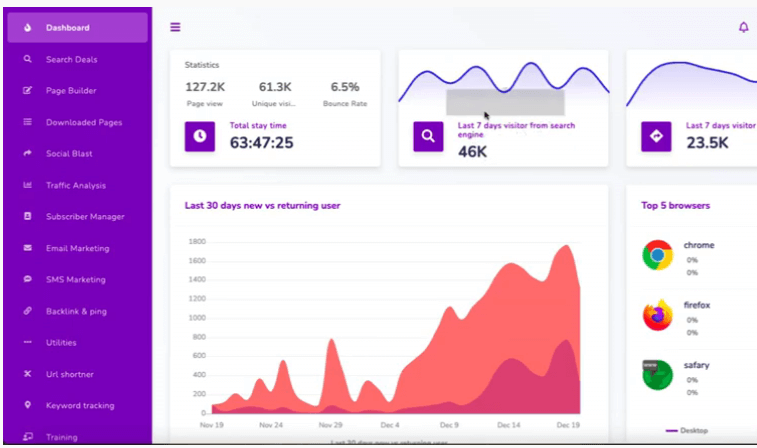The height and width of the screenshot is (448, 757).
Task: Click the 6.5% bounce rate value
Action: [x=345, y=87]
